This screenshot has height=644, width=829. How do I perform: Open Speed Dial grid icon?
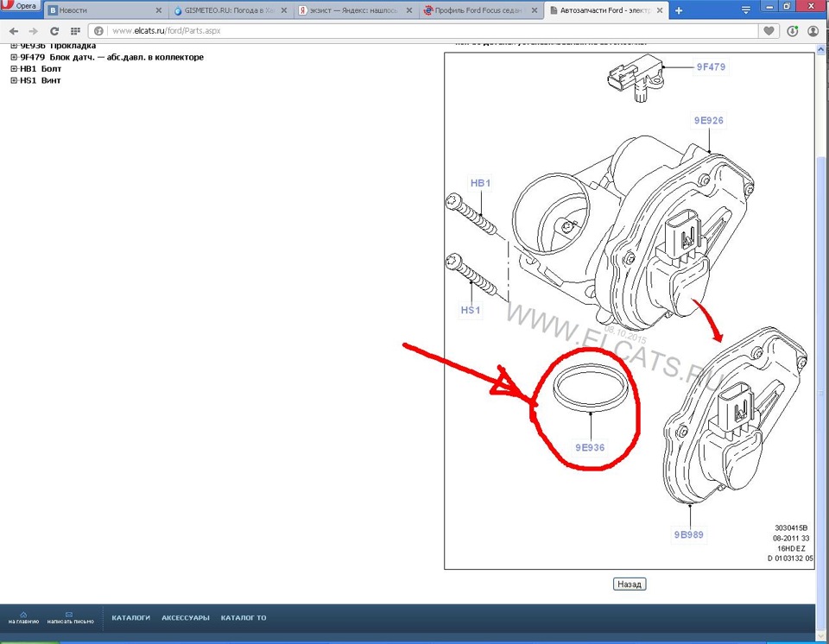tap(75, 31)
